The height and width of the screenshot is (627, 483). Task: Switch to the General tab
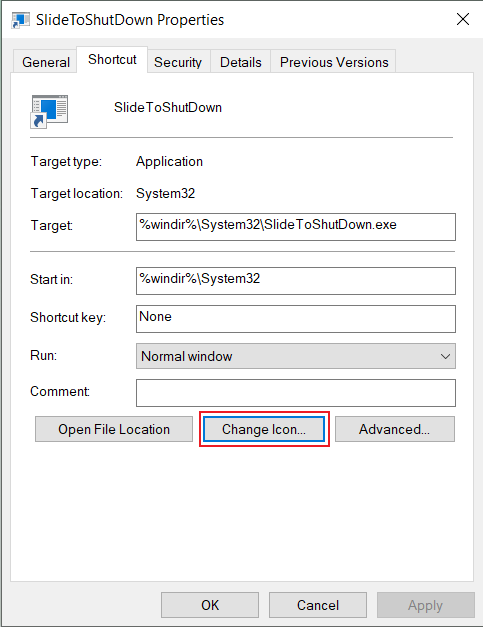[46, 62]
